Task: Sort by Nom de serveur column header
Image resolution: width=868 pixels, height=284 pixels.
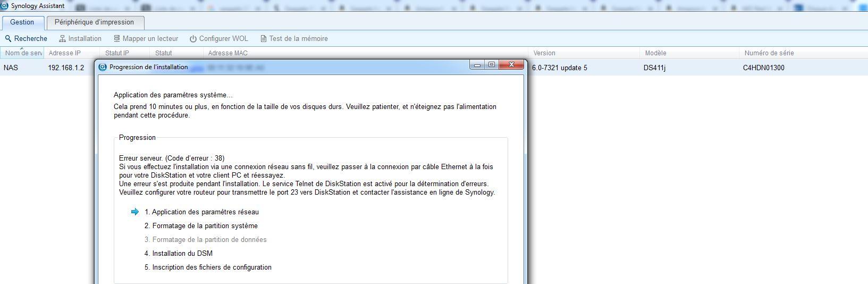Action: point(22,53)
